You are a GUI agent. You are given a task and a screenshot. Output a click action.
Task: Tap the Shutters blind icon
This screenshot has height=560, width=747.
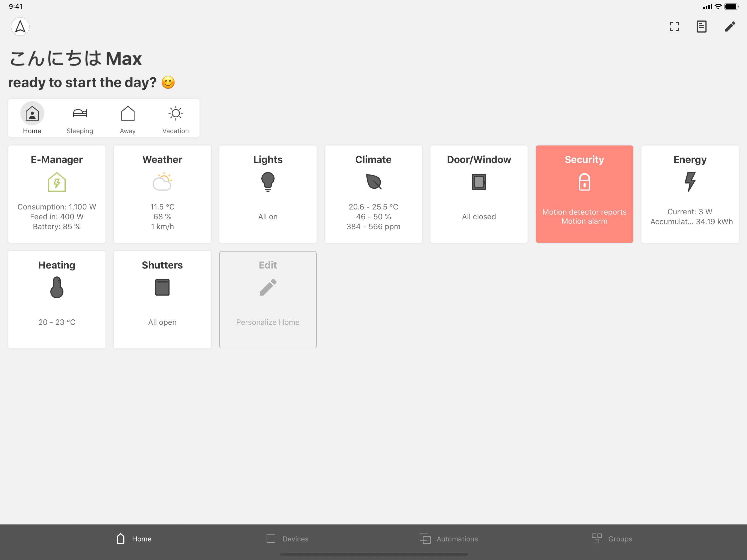click(162, 287)
